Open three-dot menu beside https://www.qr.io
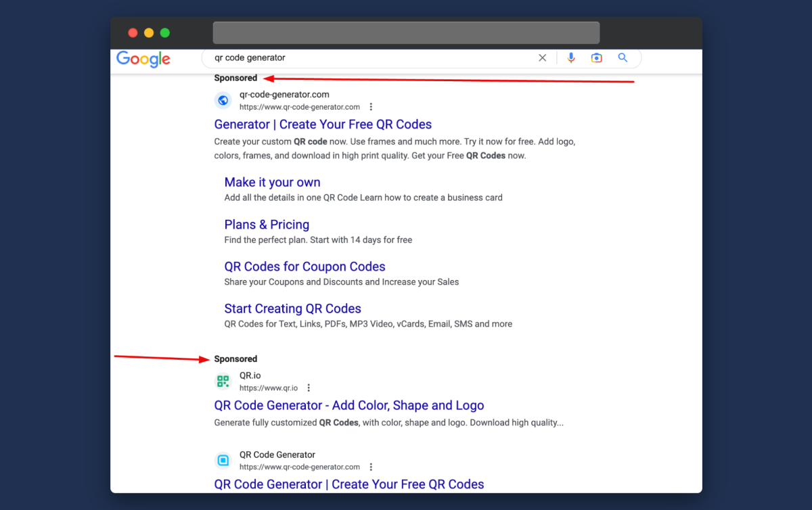812x510 pixels. point(309,388)
